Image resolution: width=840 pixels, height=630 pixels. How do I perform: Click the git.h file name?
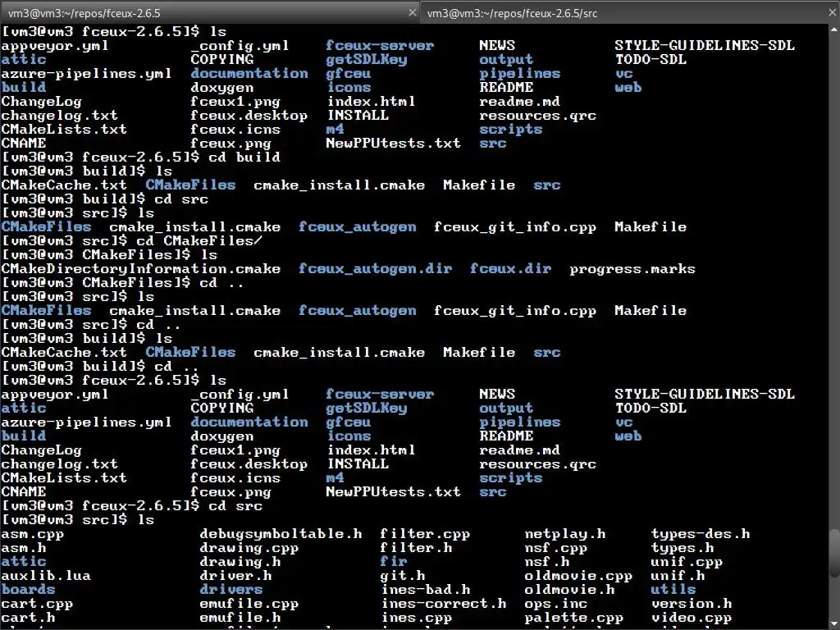point(402,576)
